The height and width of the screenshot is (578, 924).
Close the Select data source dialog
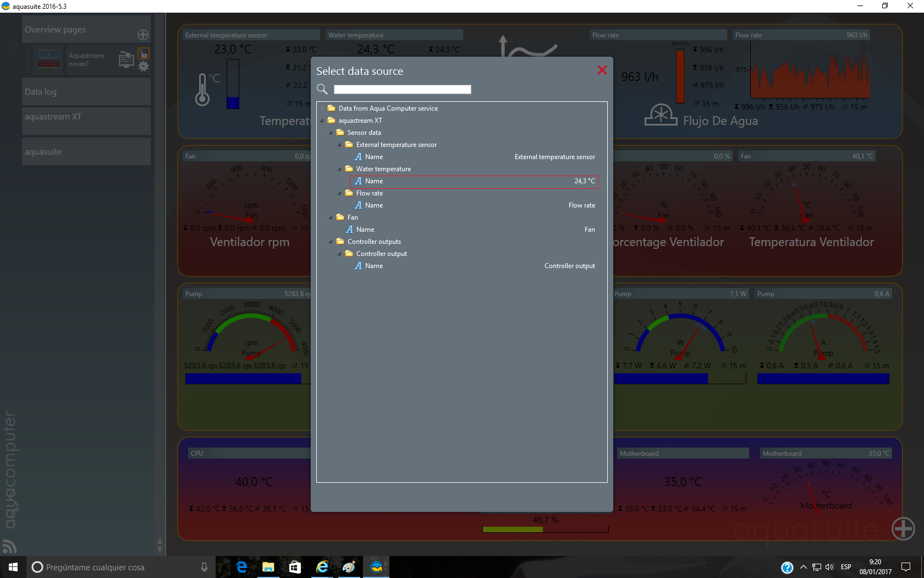pos(602,70)
